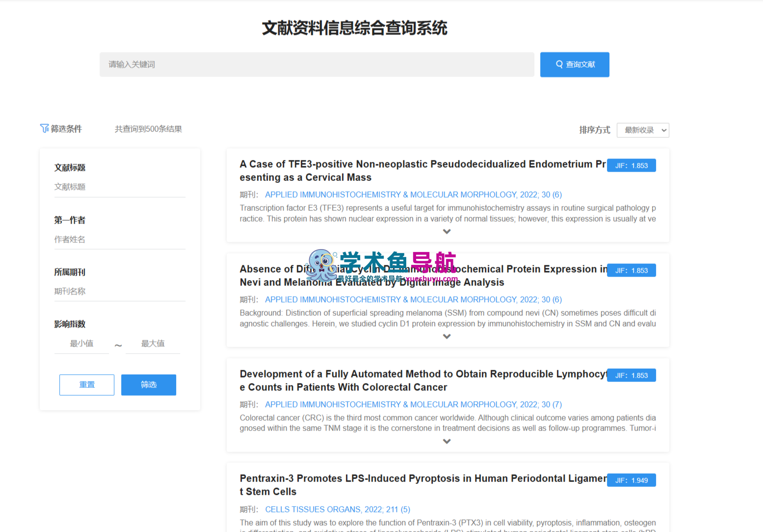This screenshot has height=532, width=763.
Task: Expand abstract of the TFE3-positive article
Action: (447, 231)
